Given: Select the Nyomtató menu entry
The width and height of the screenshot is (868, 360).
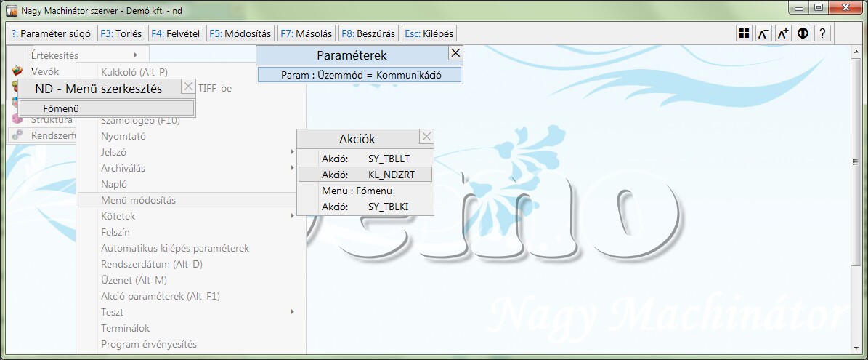Looking at the screenshot, I should [123, 136].
